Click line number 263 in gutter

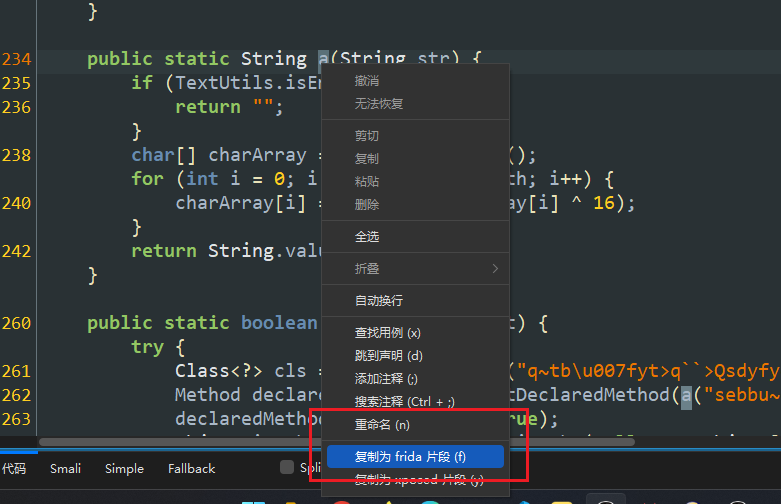coord(16,419)
